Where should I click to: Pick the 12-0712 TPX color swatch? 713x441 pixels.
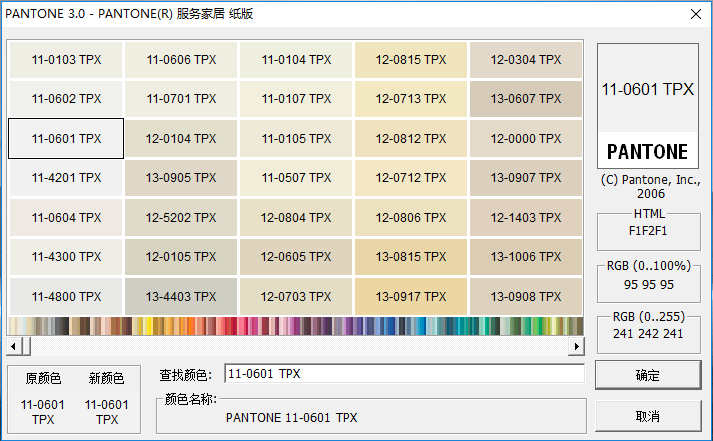[x=411, y=178]
